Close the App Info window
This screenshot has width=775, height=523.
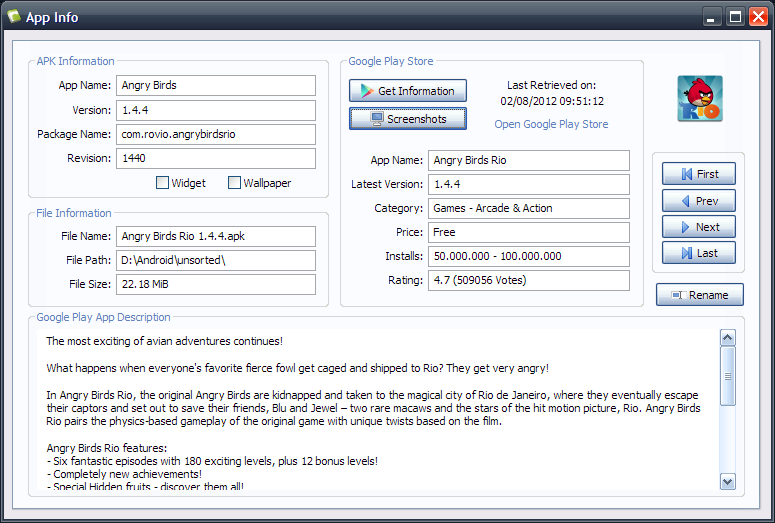coord(758,17)
